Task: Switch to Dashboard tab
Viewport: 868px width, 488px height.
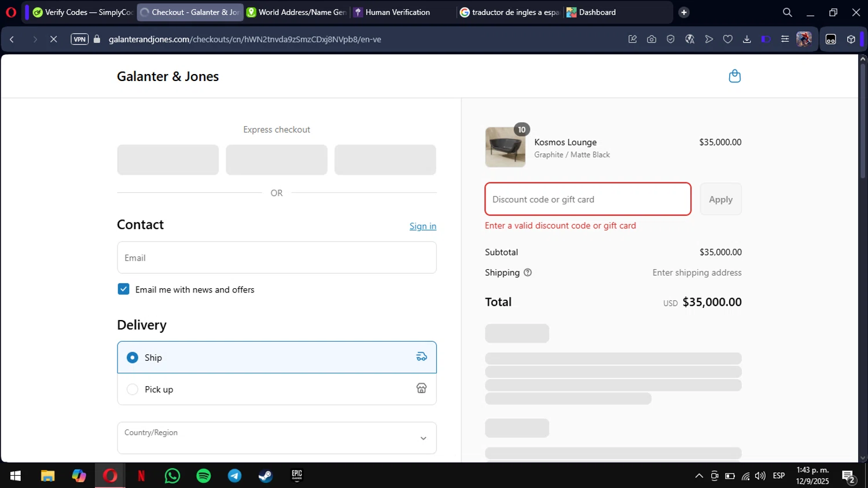Action: click(616, 12)
